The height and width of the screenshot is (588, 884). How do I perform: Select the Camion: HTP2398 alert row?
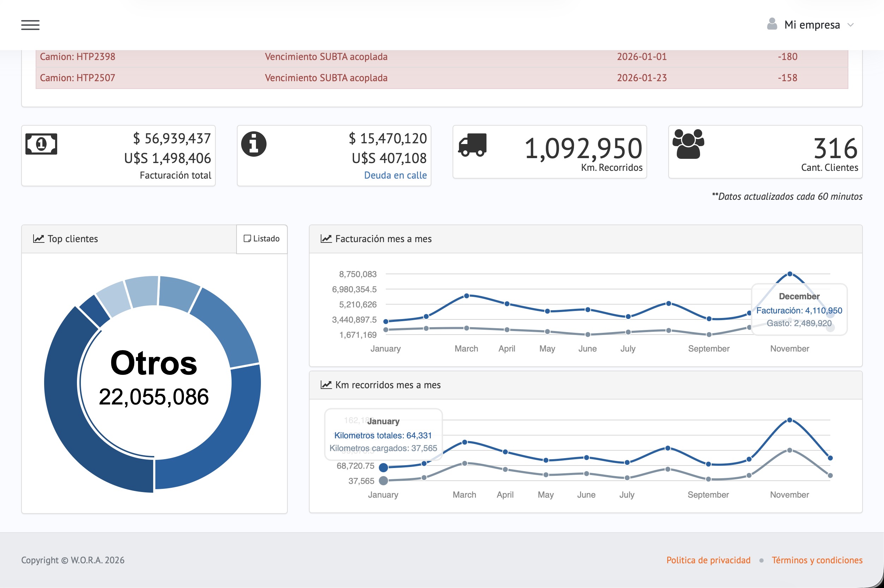[442, 57]
